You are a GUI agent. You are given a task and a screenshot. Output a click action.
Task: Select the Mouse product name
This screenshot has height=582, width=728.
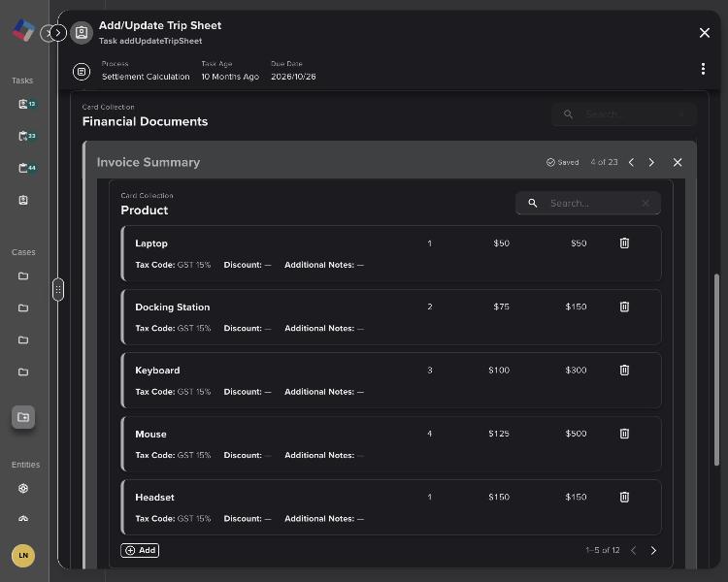tap(150, 434)
